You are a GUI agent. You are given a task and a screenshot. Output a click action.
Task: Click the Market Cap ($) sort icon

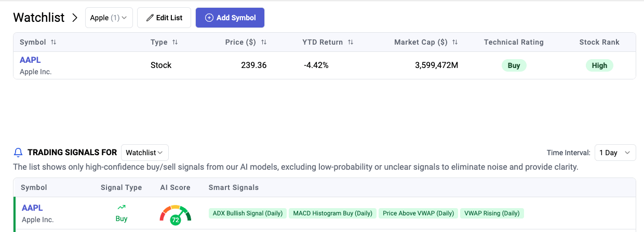(455, 42)
